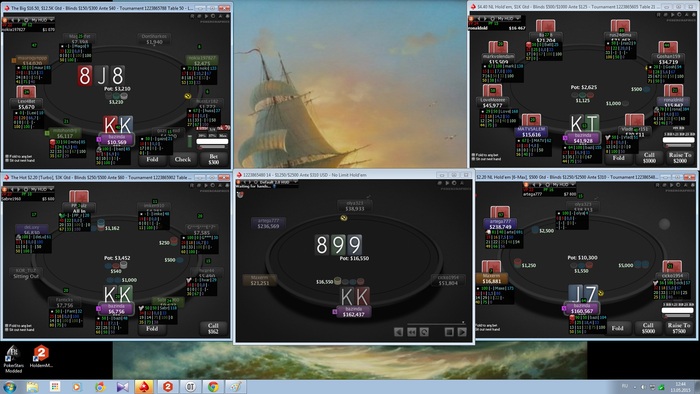The height and width of the screenshot is (394, 700).
Task: Click HUD previous arrow in The Big table
Action: pyautogui.click(x=14, y=20)
